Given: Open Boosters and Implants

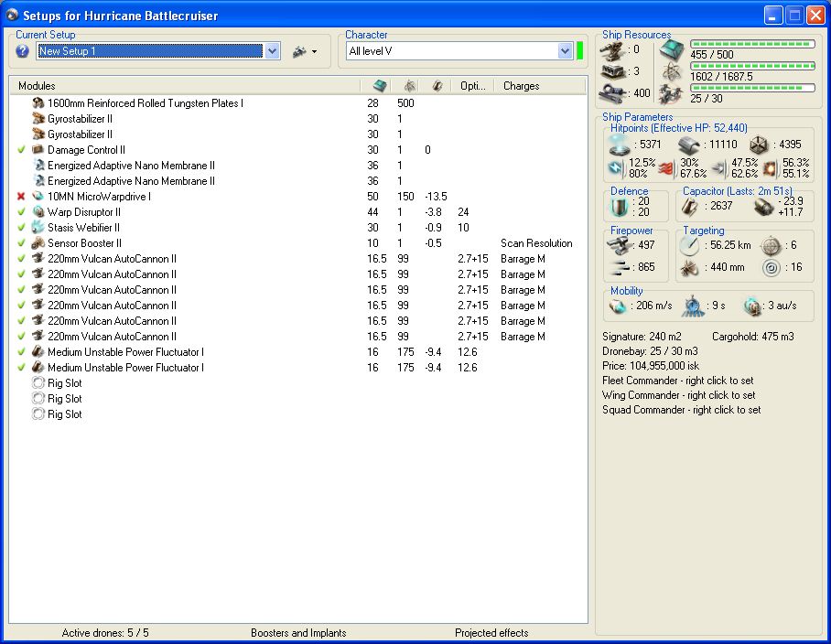Looking at the screenshot, I should (x=298, y=633).
